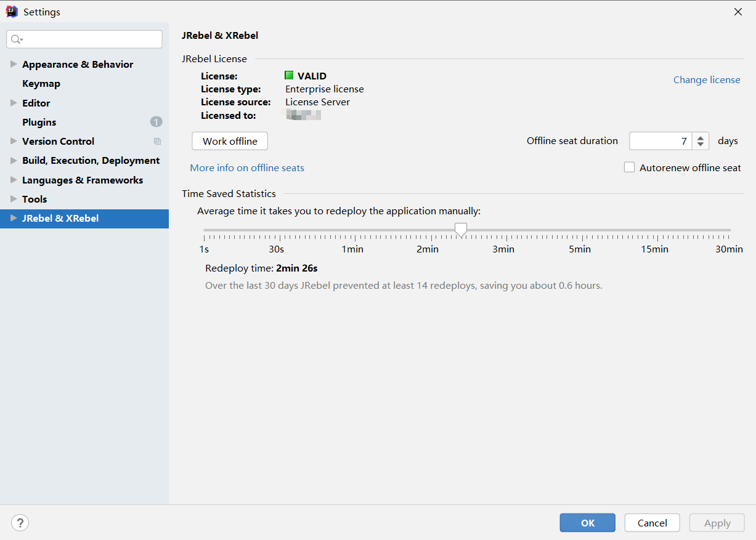This screenshot has height=540, width=756.
Task: Click the search magnifier icon in settings search
Action: 17,39
